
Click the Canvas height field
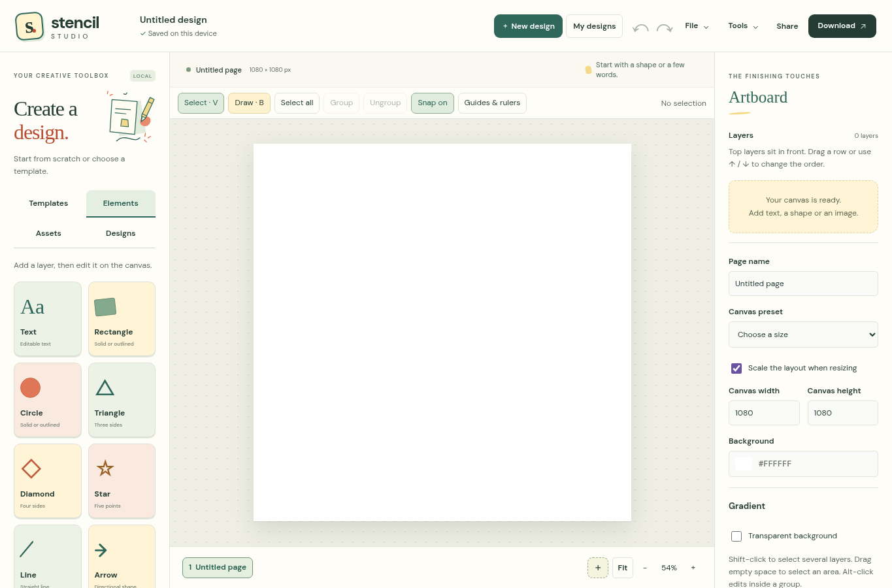click(x=842, y=413)
